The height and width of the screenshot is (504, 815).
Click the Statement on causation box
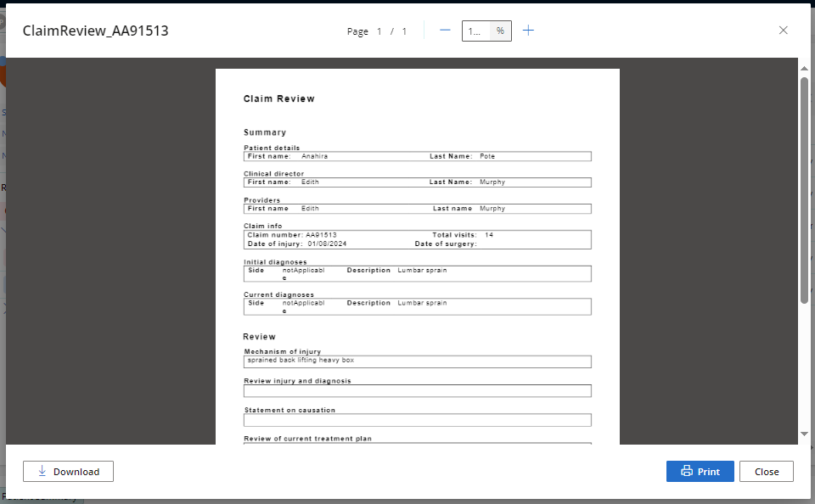418,420
